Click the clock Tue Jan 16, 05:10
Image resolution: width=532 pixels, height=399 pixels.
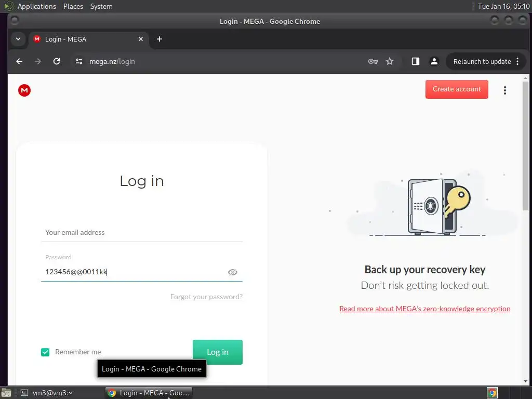(x=503, y=6)
